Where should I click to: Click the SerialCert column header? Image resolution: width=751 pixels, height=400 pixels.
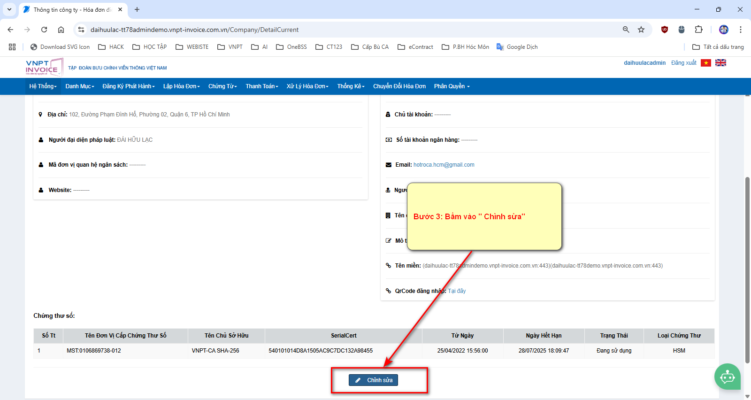(343, 336)
